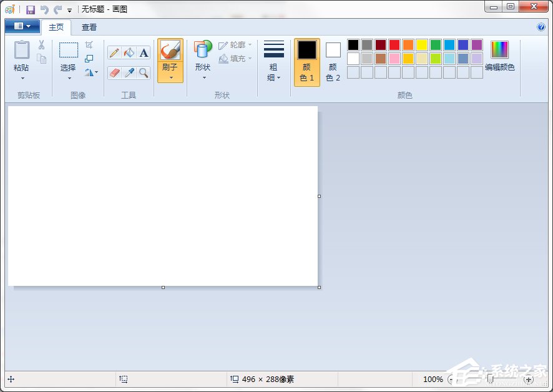Click the Resize icon below the crop tool
Screen dimensions: 553x392
(89, 57)
